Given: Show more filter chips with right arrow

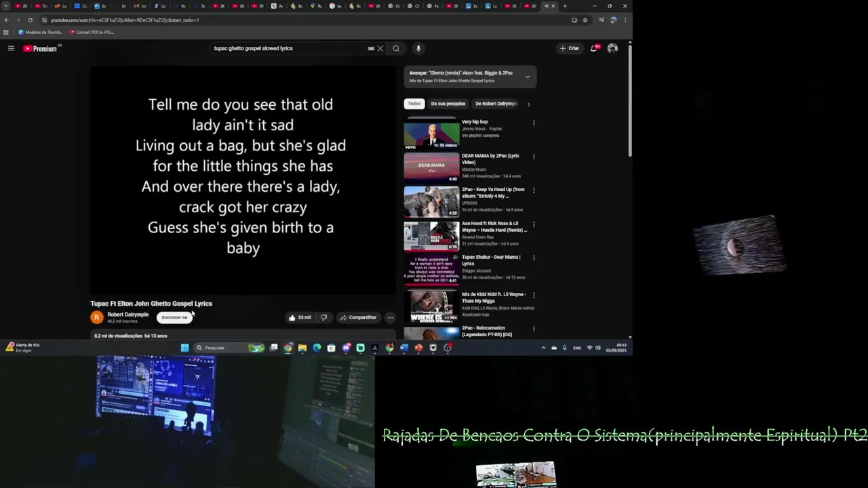Looking at the screenshot, I should point(528,104).
